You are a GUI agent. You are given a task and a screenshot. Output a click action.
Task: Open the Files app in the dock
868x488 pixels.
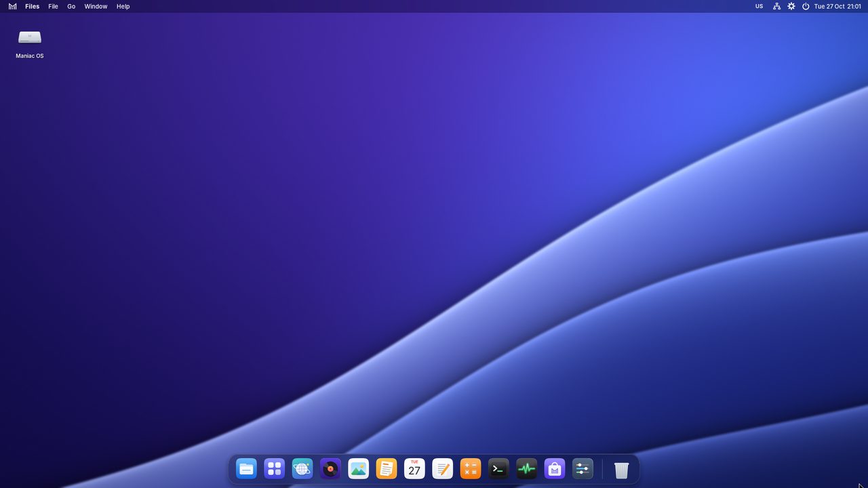coord(246,468)
